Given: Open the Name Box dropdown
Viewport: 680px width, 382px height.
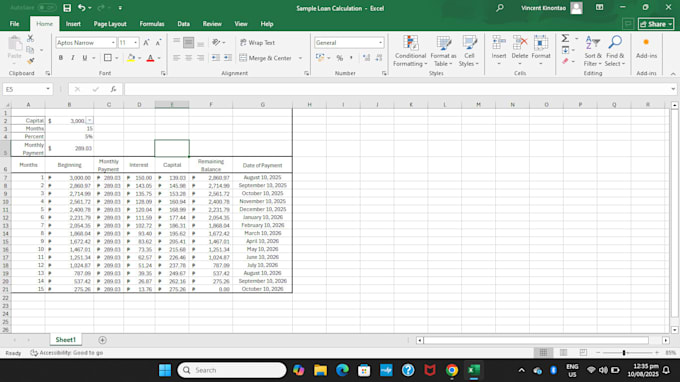Looking at the screenshot, I should coord(48,89).
